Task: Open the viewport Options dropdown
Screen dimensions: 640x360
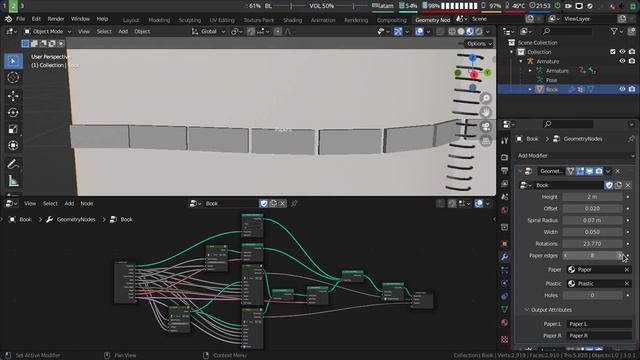Action: (x=479, y=44)
